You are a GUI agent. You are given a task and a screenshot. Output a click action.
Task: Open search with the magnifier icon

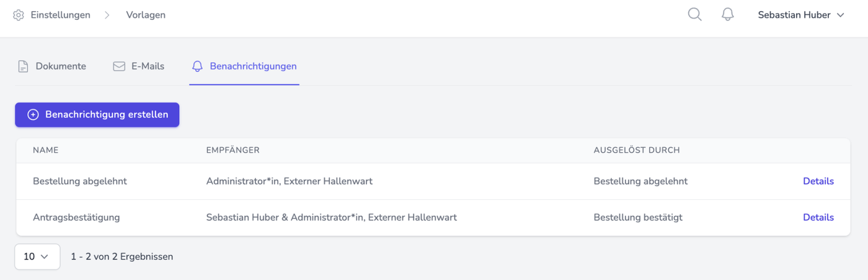695,15
